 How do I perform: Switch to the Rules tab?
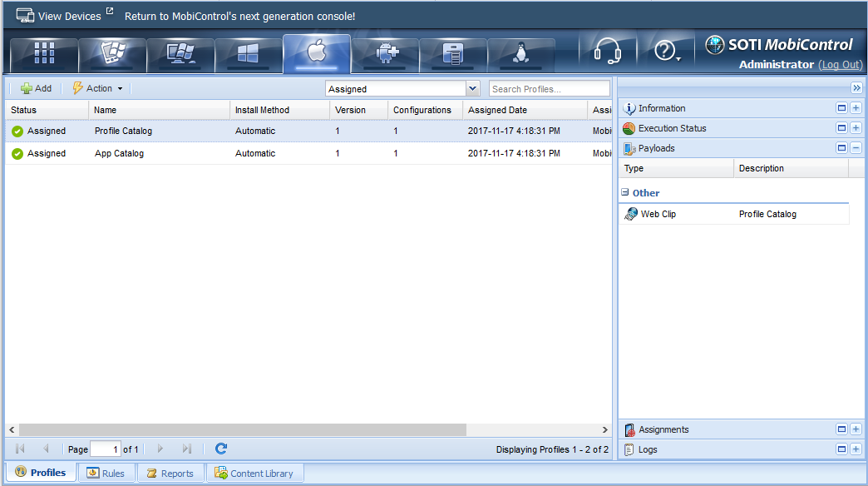pos(106,474)
